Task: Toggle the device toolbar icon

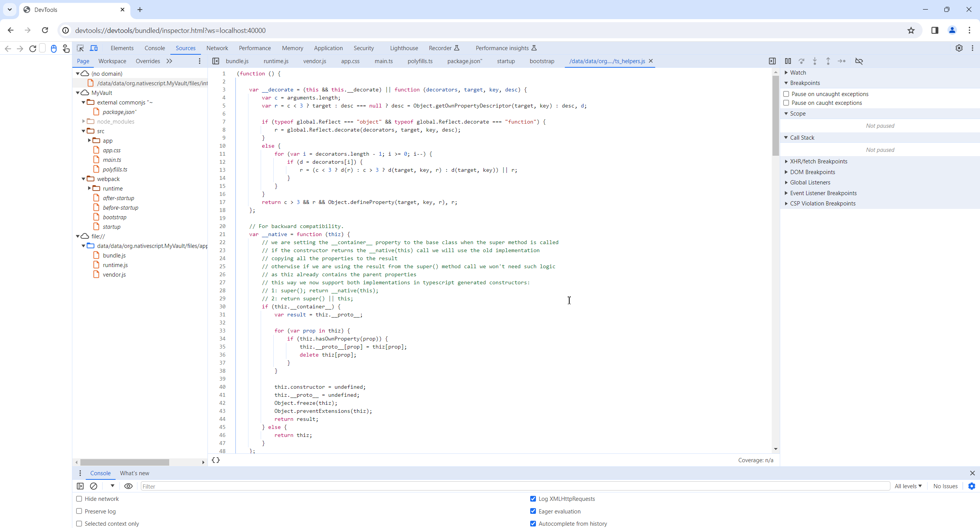Action: 94,48
